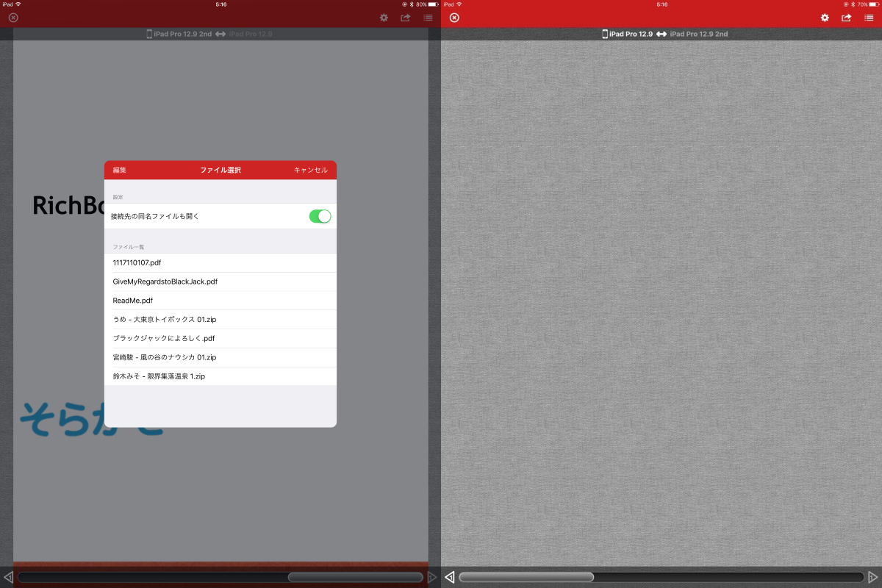
Task: Select 宮崎駿 - 風の谷のナウシカ 01.zip
Action: (x=220, y=357)
